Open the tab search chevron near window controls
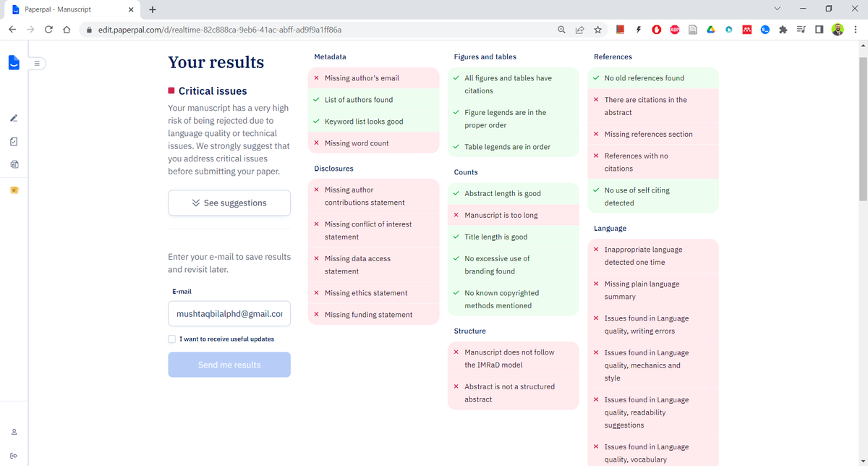Viewport: 868px width, 466px height. point(777,9)
